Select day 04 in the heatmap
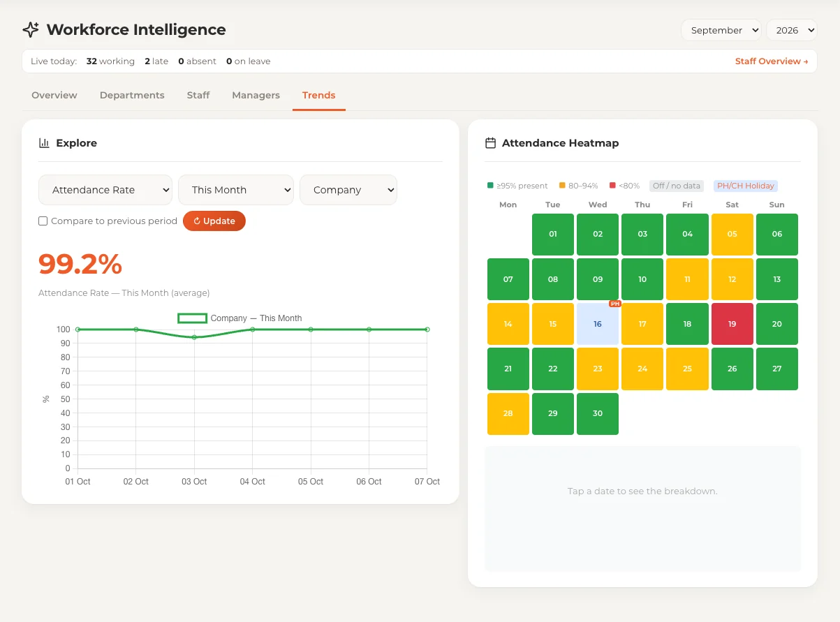This screenshot has width=840, height=622. 688,235
